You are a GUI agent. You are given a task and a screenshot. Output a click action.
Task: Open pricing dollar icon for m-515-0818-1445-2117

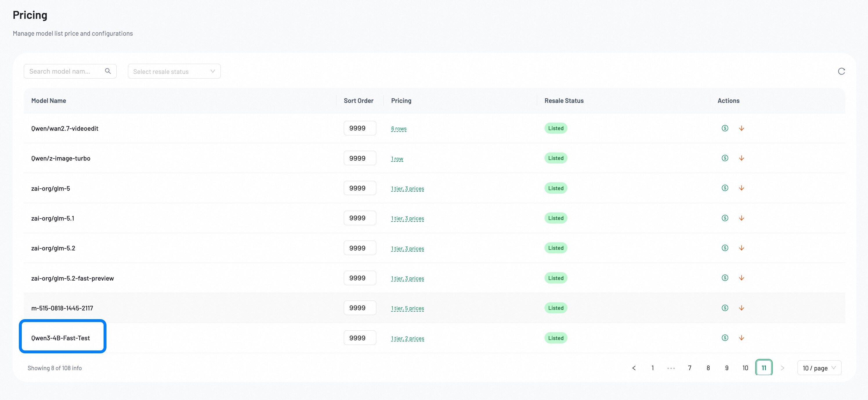point(725,308)
